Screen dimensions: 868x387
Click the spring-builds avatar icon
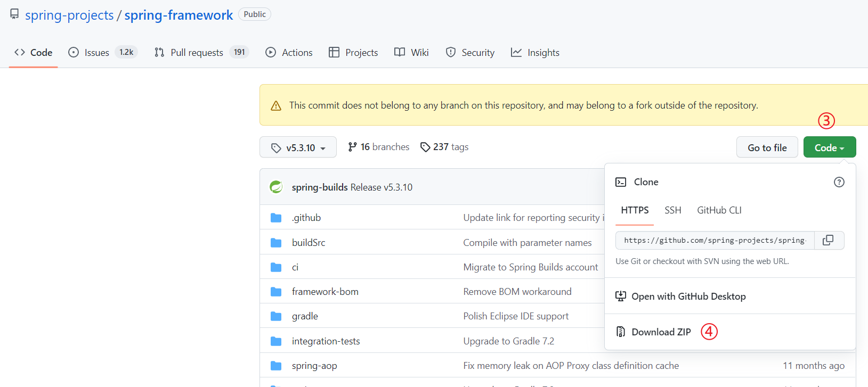click(276, 187)
